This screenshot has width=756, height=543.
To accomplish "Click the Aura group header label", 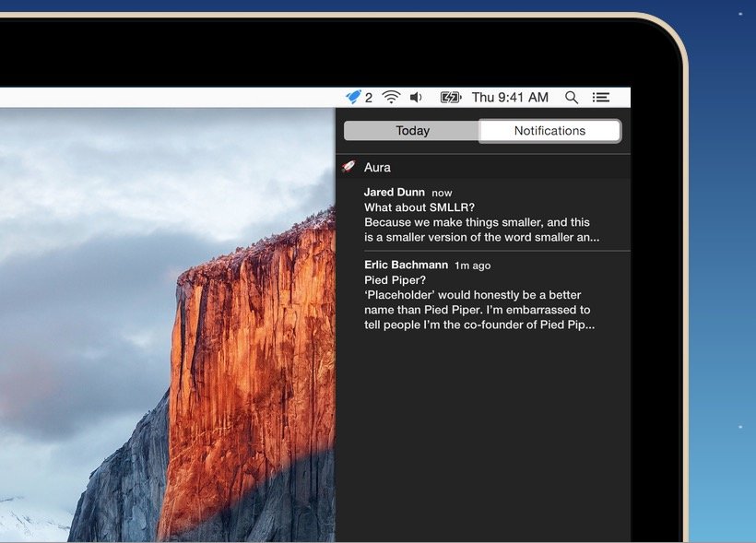I will pos(377,167).
